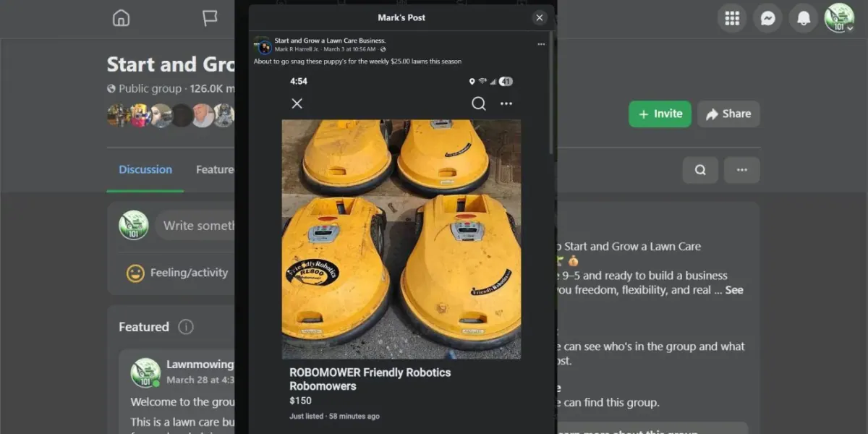Viewport: 868px width, 434px height.
Task: Click the Welcome to the group post text
Action: (x=182, y=401)
